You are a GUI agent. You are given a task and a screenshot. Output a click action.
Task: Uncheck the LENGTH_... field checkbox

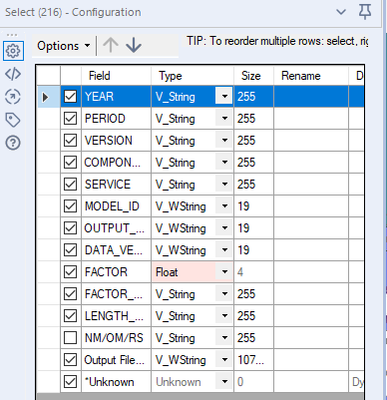tap(70, 316)
